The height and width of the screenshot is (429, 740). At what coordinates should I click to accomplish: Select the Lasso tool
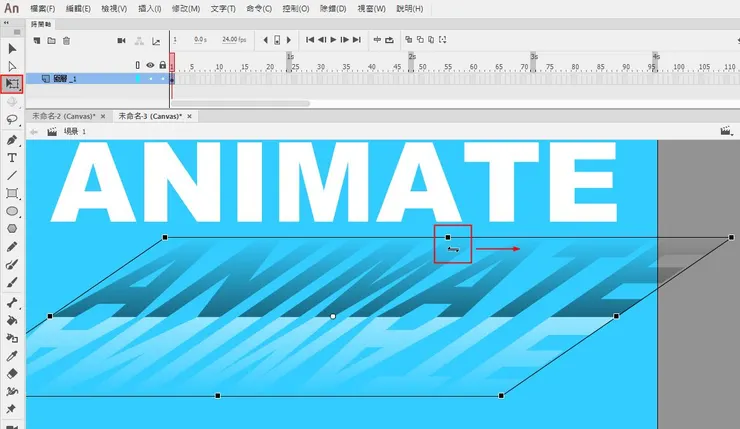coord(12,119)
